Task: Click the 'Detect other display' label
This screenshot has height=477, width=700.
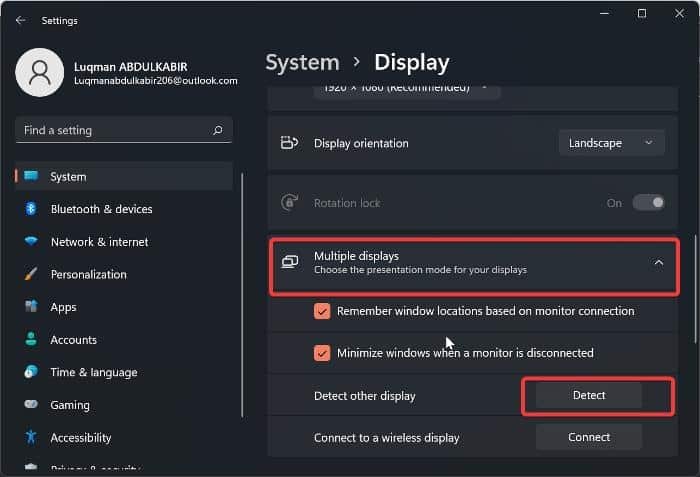Action: (364, 396)
